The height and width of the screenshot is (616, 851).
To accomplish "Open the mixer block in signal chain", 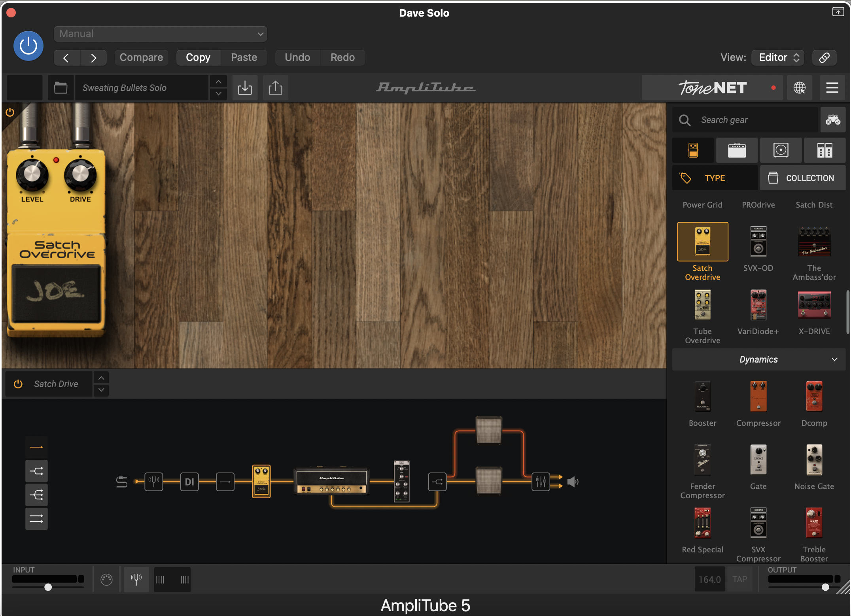I will [541, 482].
